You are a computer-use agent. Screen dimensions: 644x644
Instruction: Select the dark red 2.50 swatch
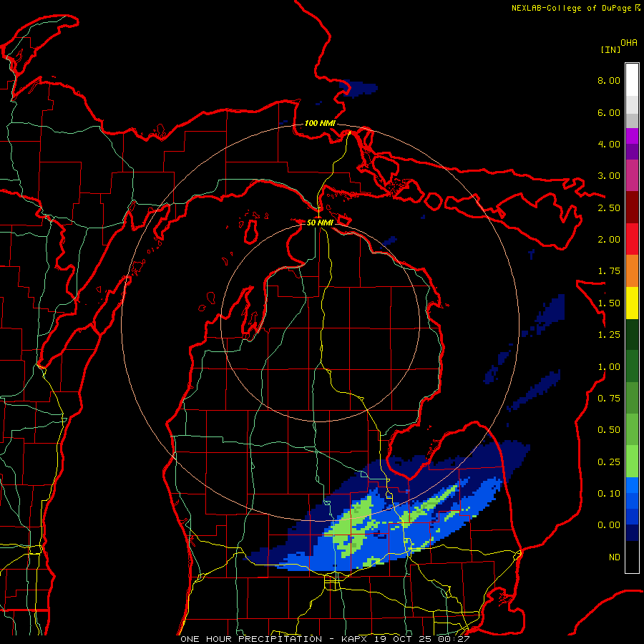click(x=632, y=208)
